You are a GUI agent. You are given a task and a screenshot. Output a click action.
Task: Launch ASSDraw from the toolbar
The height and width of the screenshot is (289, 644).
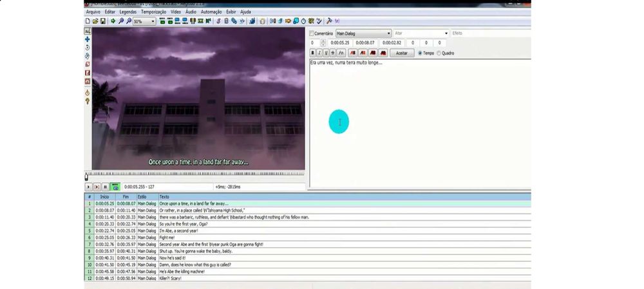(261, 21)
